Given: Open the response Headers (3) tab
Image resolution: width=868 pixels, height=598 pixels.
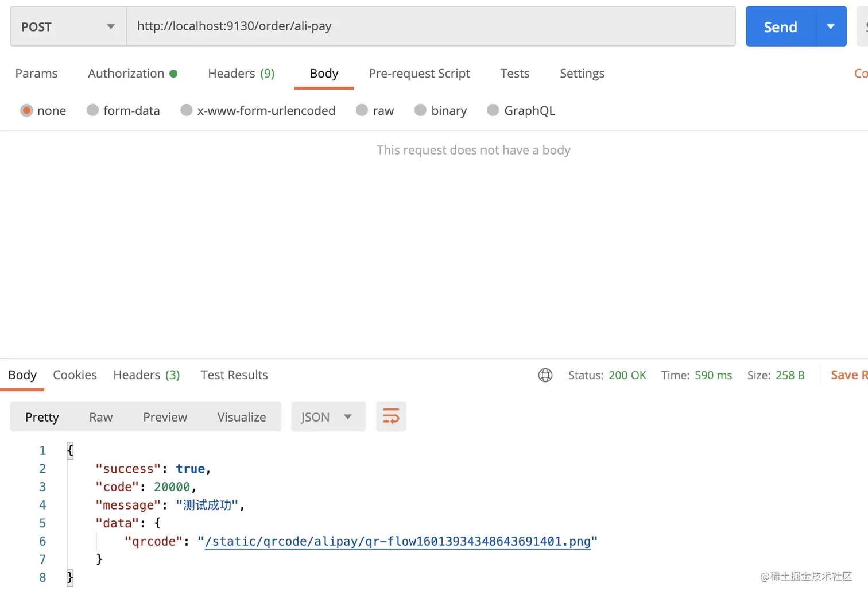Looking at the screenshot, I should pyautogui.click(x=146, y=375).
